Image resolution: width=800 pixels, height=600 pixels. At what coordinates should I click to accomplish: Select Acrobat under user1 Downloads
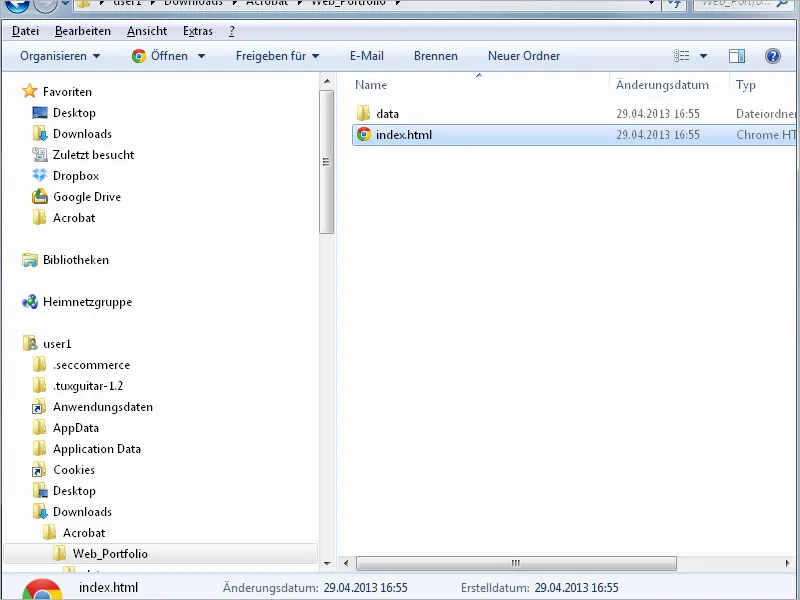pyautogui.click(x=84, y=533)
